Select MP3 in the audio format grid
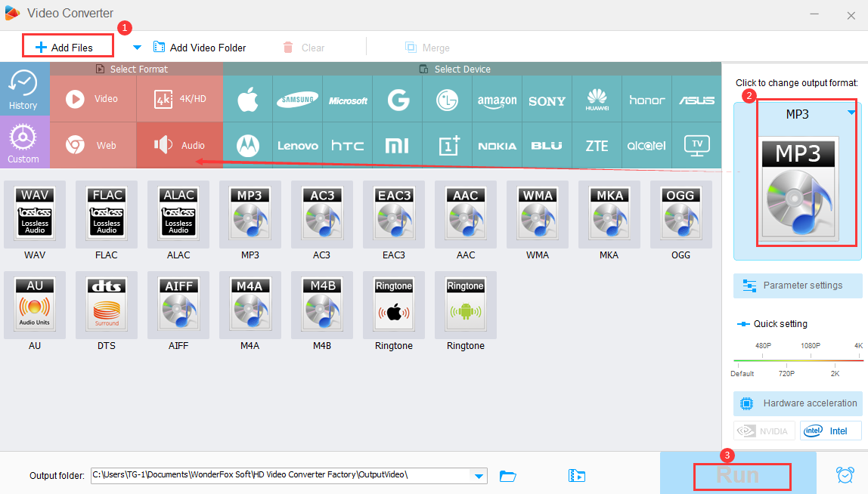Viewport: 868px width, 494px height. click(x=250, y=214)
